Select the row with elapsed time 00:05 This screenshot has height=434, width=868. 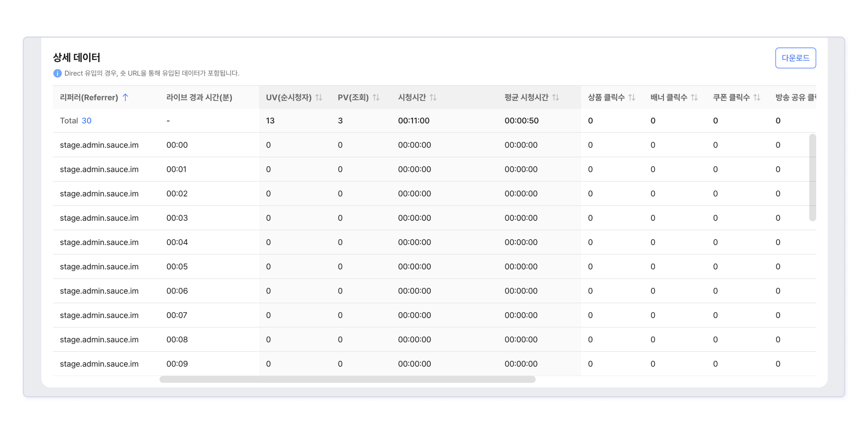[x=177, y=266]
